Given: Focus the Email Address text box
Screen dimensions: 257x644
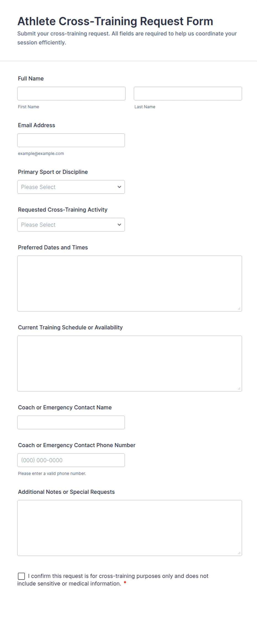Looking at the screenshot, I should tap(71, 140).
